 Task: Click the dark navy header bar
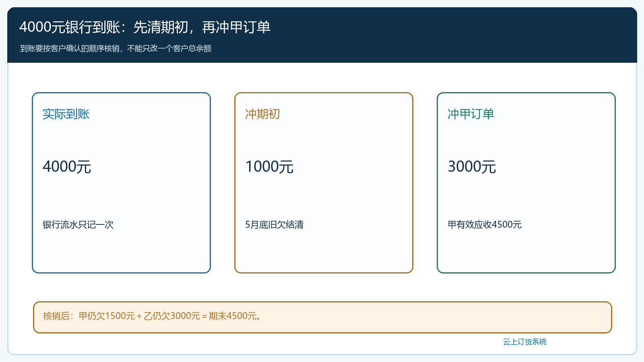[x=322, y=35]
